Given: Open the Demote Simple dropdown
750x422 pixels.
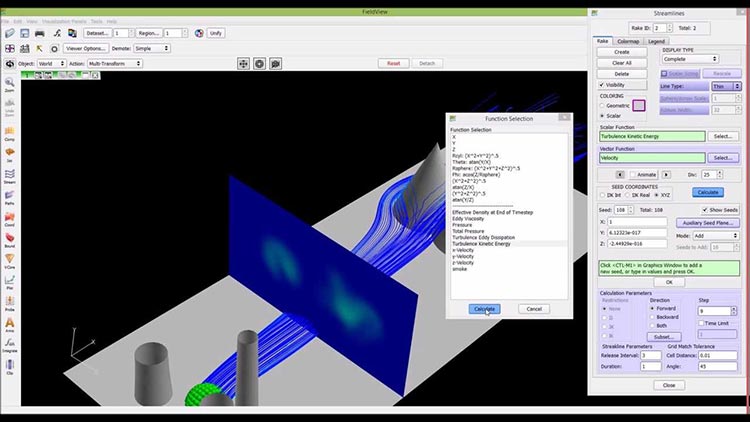Looking at the screenshot, I should click(x=151, y=48).
